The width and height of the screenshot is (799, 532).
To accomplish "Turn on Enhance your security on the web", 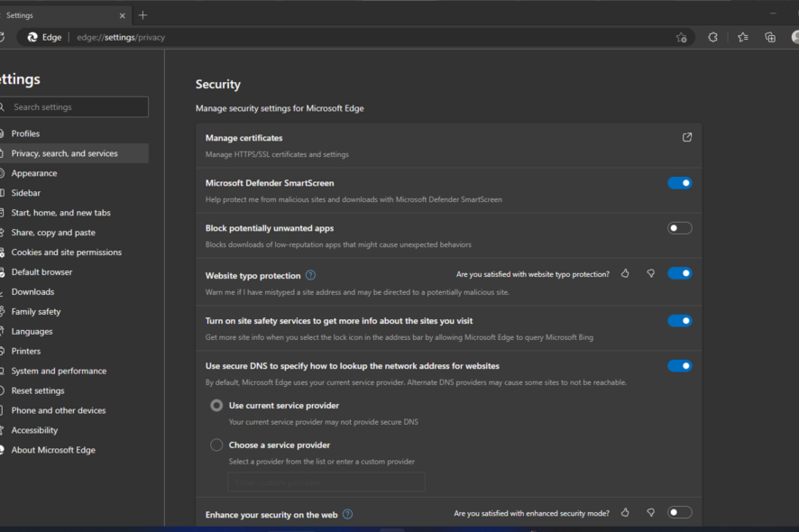I will point(679,512).
